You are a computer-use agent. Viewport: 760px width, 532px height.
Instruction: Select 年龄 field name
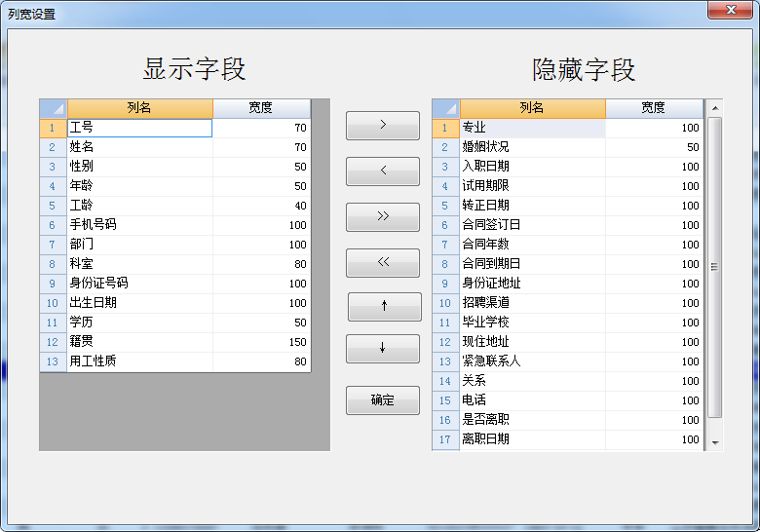tap(139, 186)
